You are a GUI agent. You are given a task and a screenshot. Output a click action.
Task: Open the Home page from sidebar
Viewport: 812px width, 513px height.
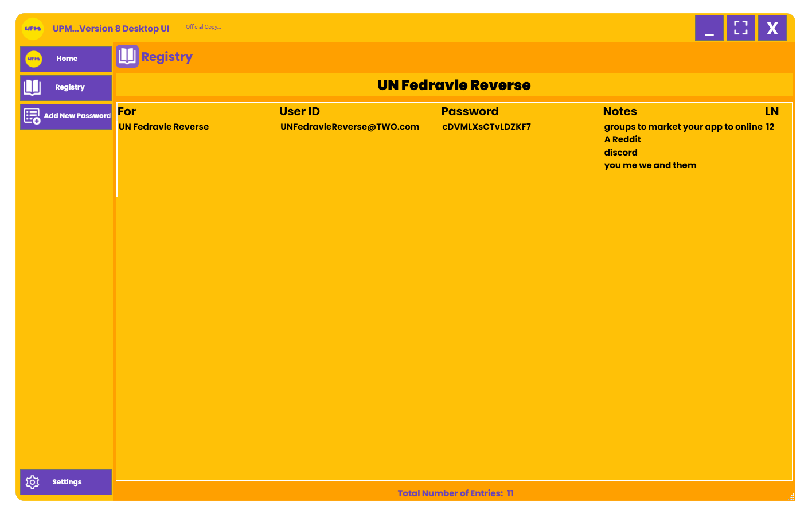[x=66, y=59]
